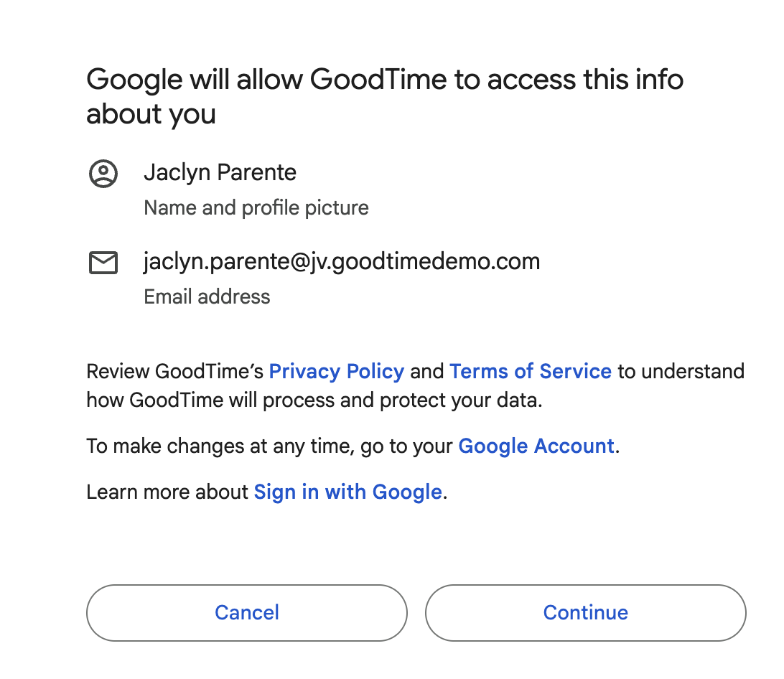Click the profile person icon

pos(103,174)
